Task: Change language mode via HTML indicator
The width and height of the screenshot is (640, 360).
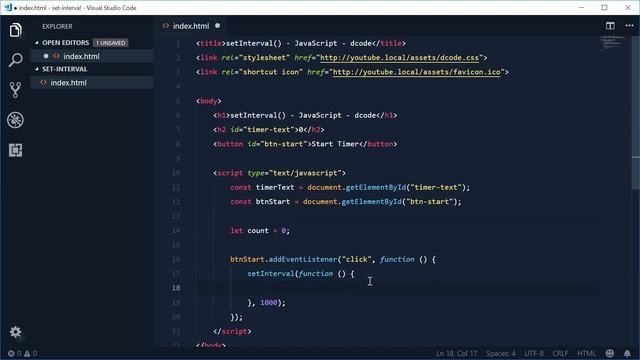Action: tap(587, 353)
